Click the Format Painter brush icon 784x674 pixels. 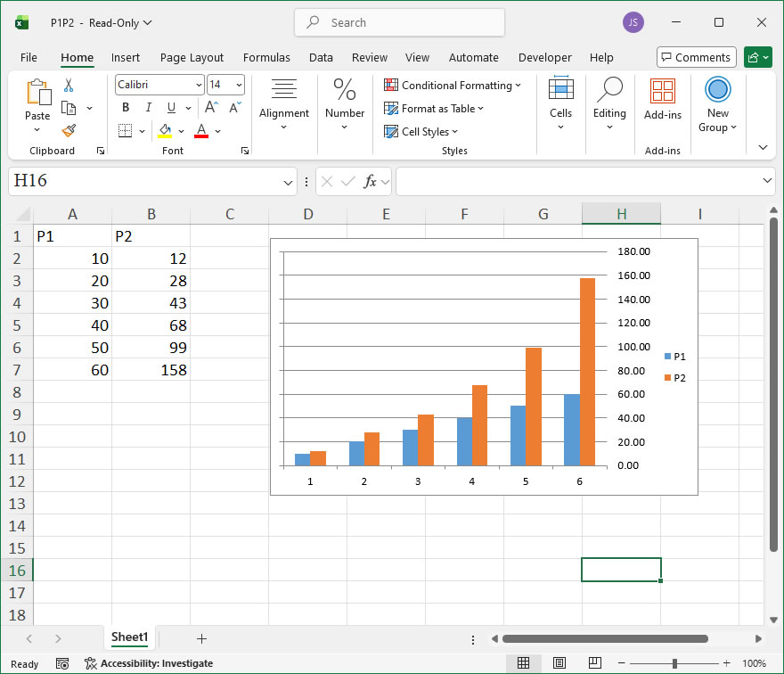[x=69, y=130]
